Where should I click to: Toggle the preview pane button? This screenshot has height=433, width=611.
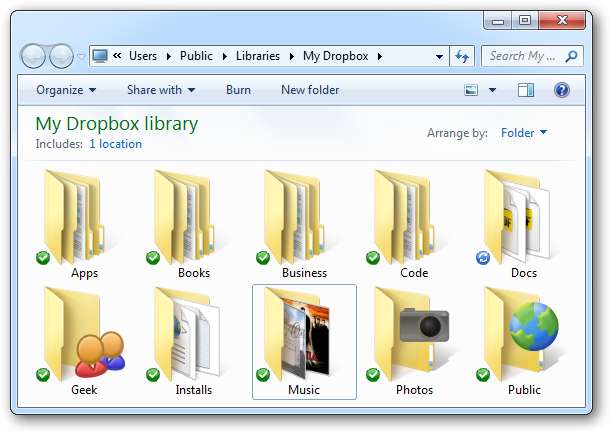[526, 90]
